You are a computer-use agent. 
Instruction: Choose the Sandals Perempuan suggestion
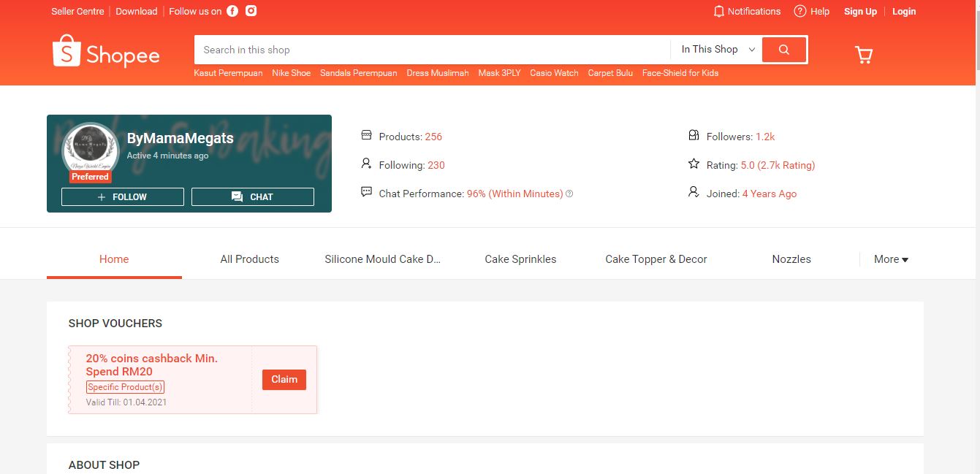click(359, 73)
